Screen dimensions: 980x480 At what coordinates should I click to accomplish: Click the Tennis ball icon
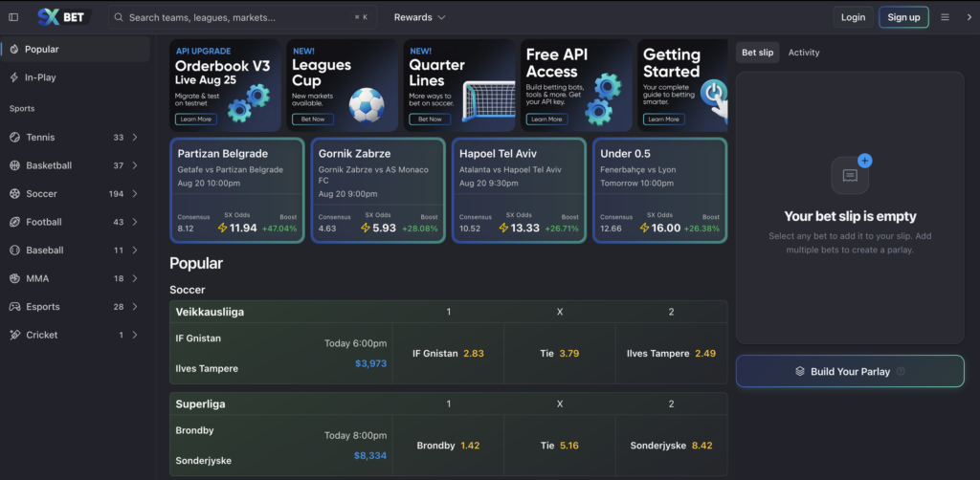pos(14,138)
